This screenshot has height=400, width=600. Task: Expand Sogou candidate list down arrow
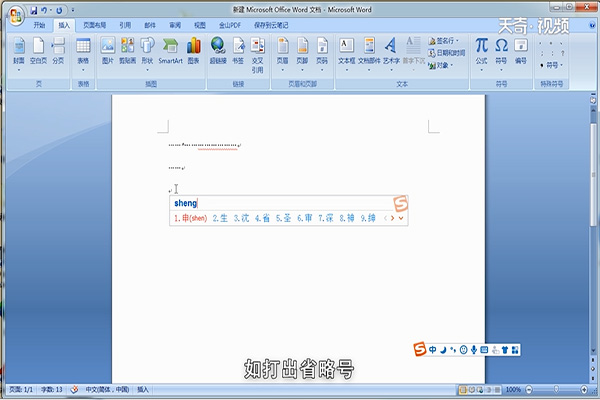pyautogui.click(x=401, y=218)
